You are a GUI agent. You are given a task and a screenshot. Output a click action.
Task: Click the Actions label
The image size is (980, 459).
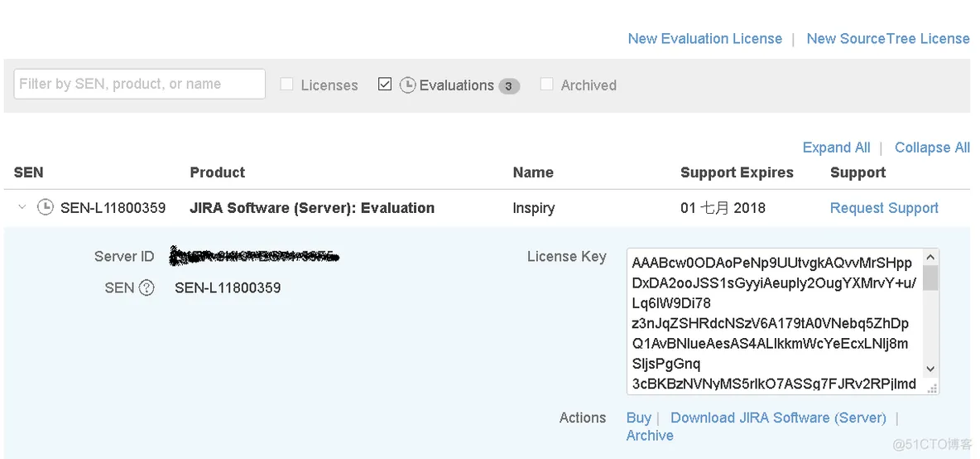pyautogui.click(x=583, y=418)
